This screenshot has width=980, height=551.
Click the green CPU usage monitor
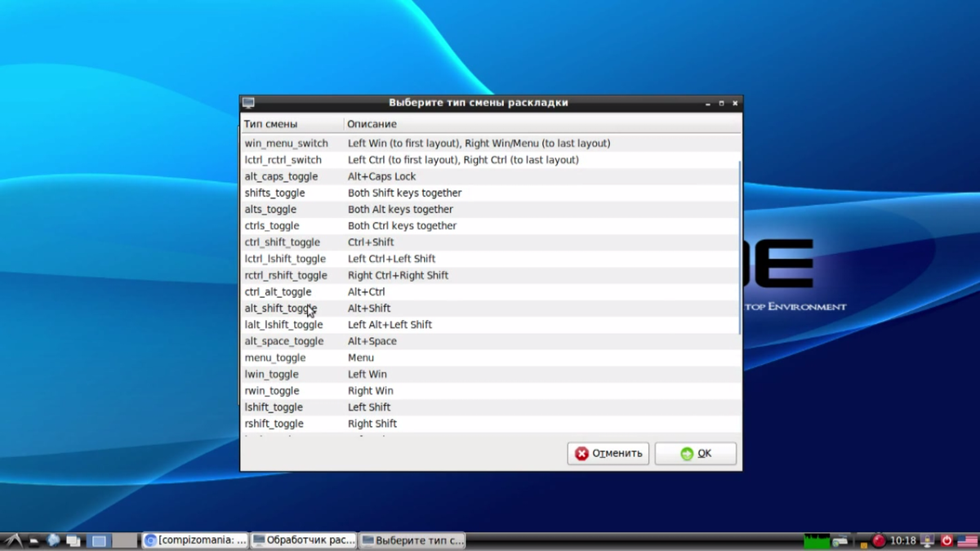pyautogui.click(x=817, y=540)
